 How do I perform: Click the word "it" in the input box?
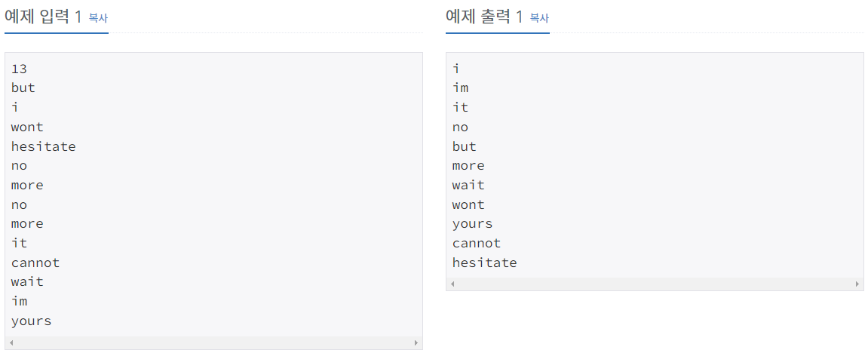tap(20, 243)
